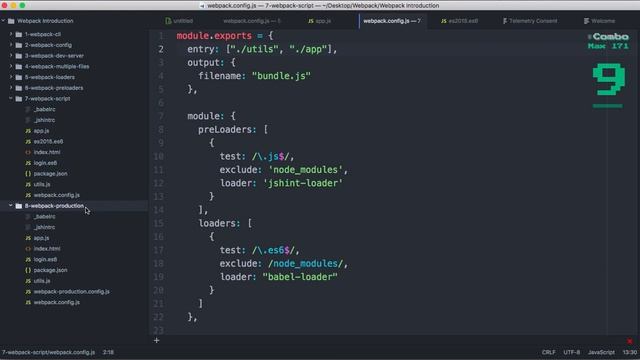This screenshot has width=640, height=360.
Task: Click the 8-webpack-production folder icon
Action: (x=19, y=206)
